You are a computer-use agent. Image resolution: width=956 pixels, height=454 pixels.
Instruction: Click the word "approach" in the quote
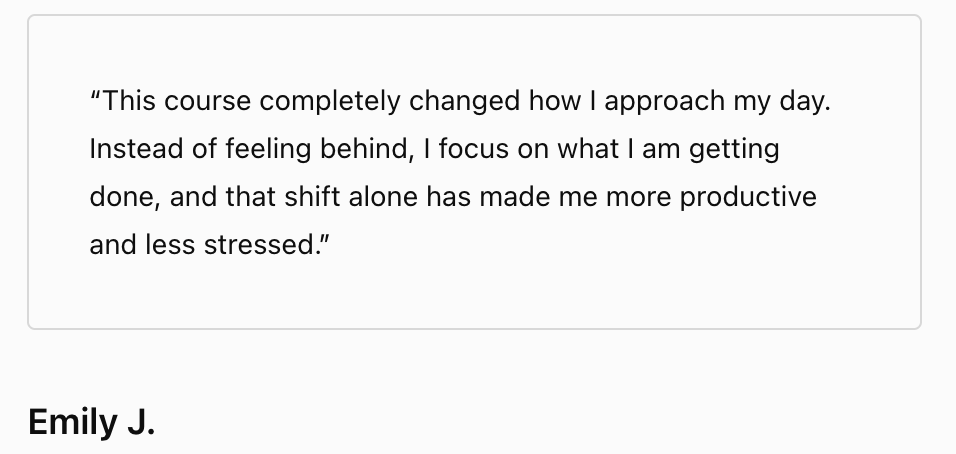pos(665,102)
